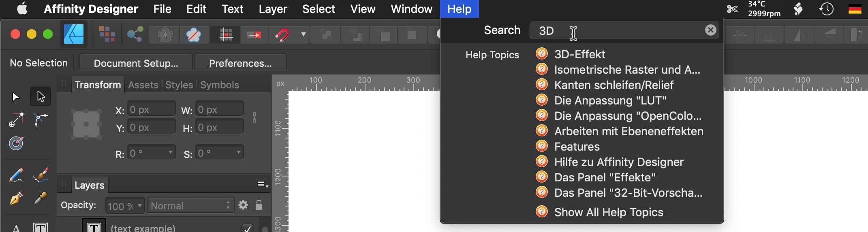Toggle text example layer visibility checkbox

coord(247,228)
